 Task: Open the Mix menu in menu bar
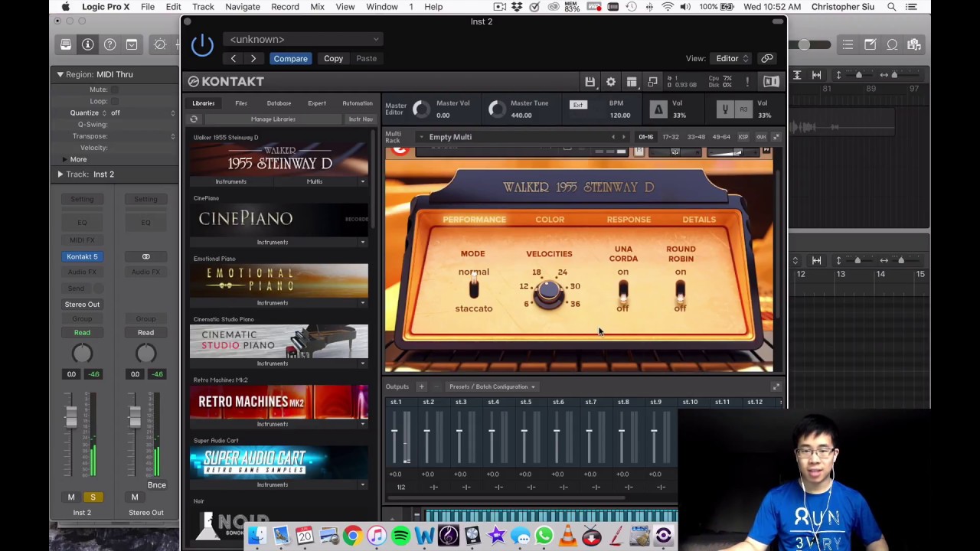pos(317,7)
